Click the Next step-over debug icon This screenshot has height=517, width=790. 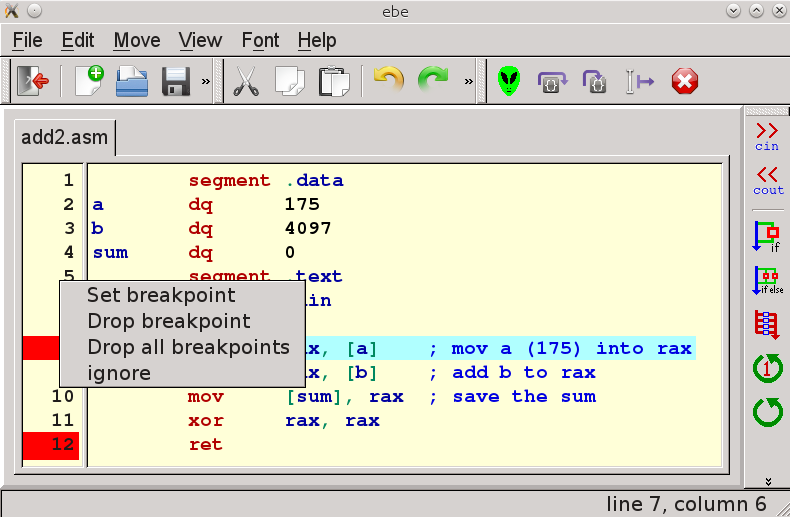(552, 82)
